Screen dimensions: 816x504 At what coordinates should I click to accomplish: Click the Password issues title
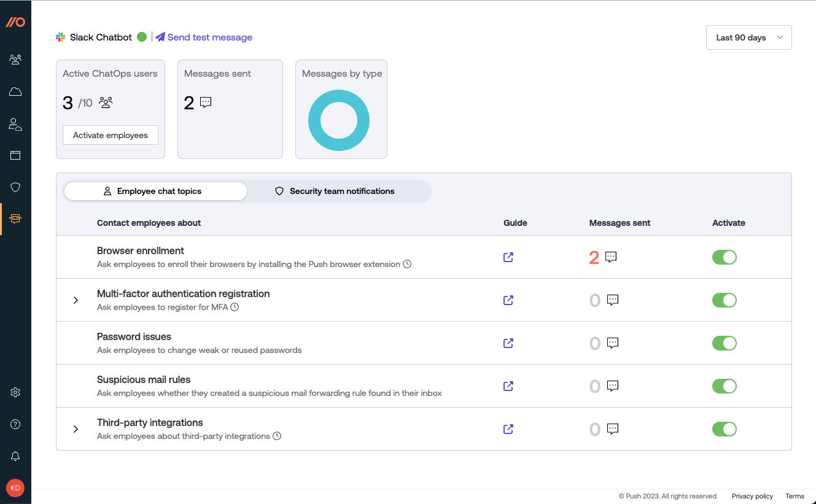click(x=134, y=336)
